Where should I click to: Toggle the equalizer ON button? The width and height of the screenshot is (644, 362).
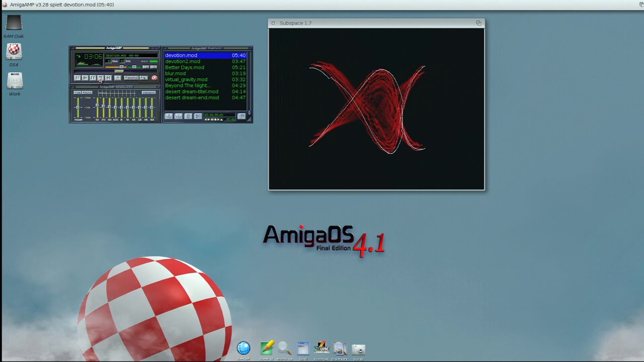77,93
